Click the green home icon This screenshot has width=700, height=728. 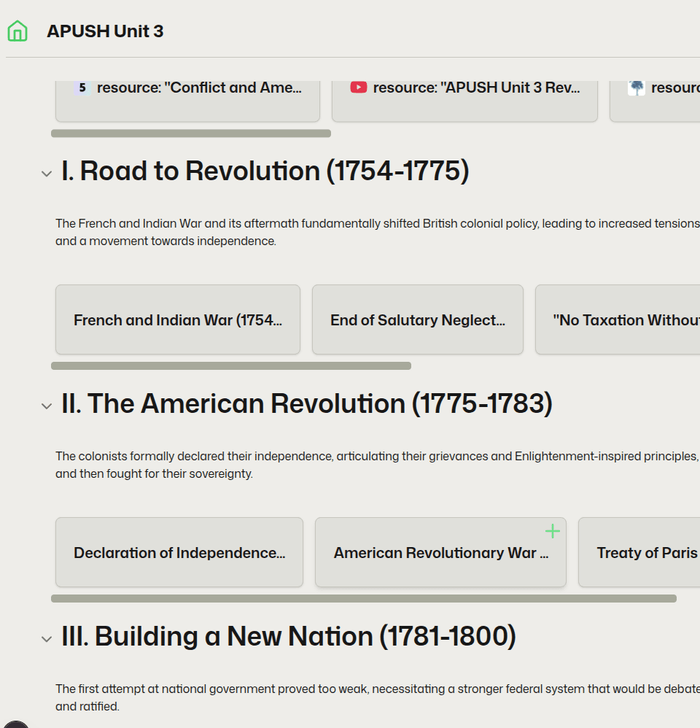click(x=17, y=31)
